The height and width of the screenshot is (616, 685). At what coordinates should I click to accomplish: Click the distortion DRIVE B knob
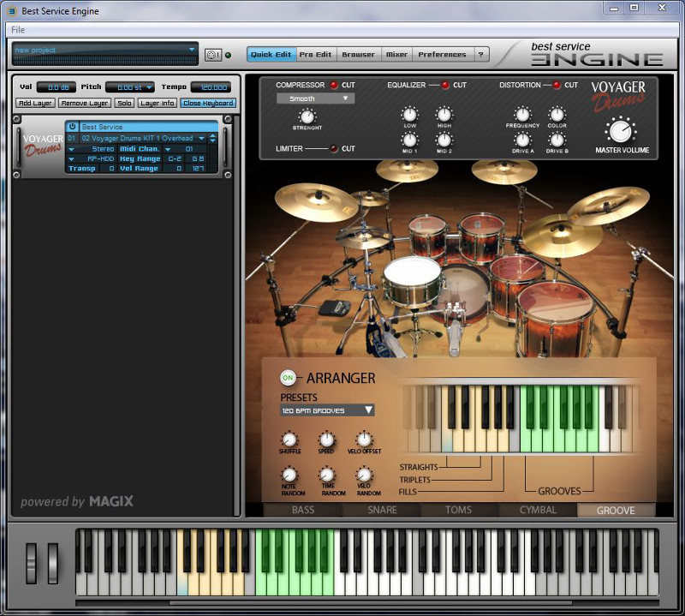click(557, 140)
